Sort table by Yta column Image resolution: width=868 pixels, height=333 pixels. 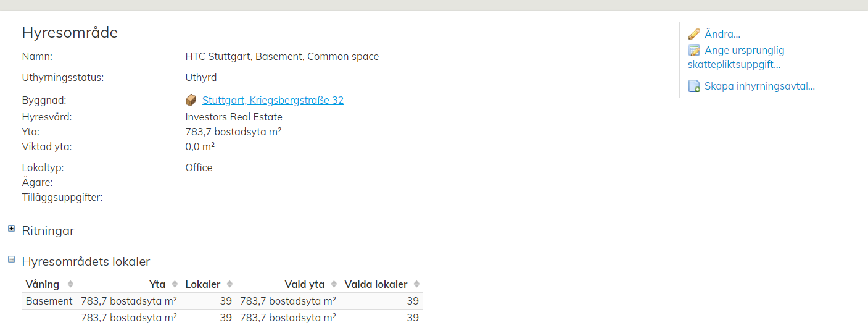pyautogui.click(x=174, y=284)
